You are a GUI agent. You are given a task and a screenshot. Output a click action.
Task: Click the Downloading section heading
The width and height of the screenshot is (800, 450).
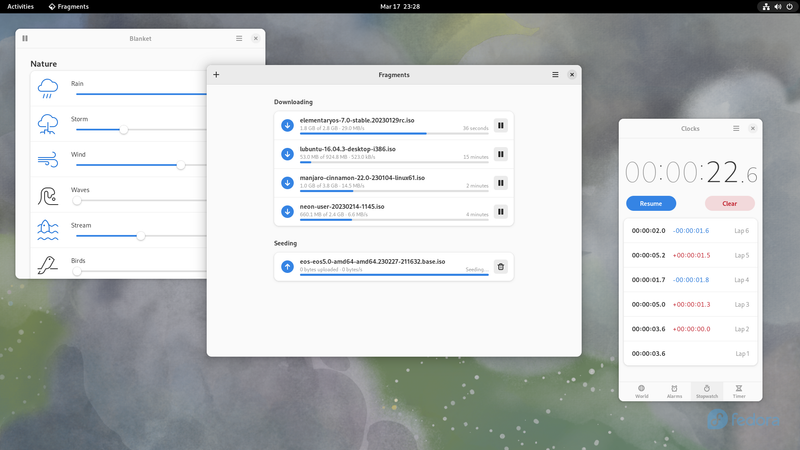coord(293,102)
